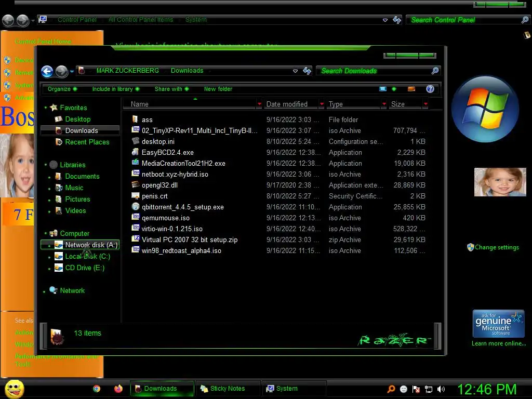Open the Type column filter arrow
This screenshot has width=532, height=399.
(384, 104)
